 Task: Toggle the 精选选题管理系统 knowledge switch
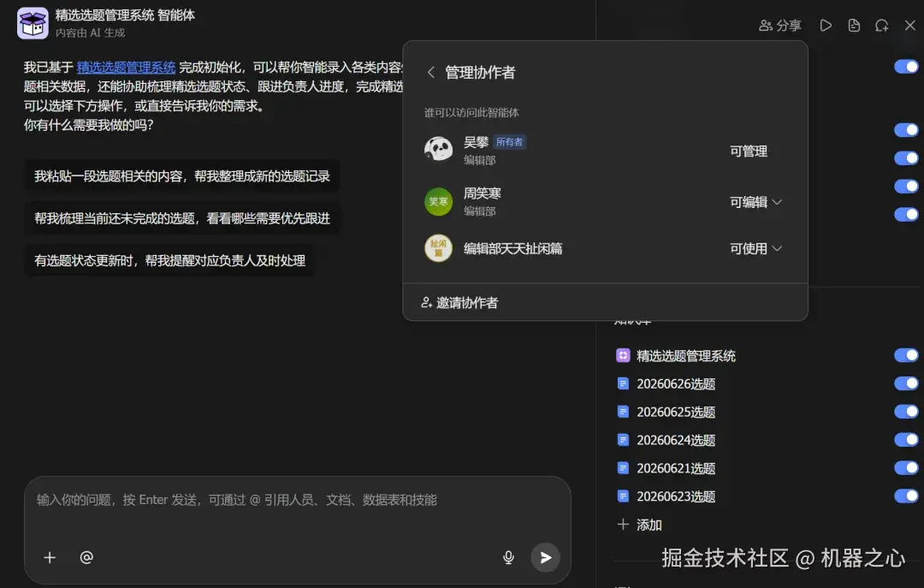(906, 355)
